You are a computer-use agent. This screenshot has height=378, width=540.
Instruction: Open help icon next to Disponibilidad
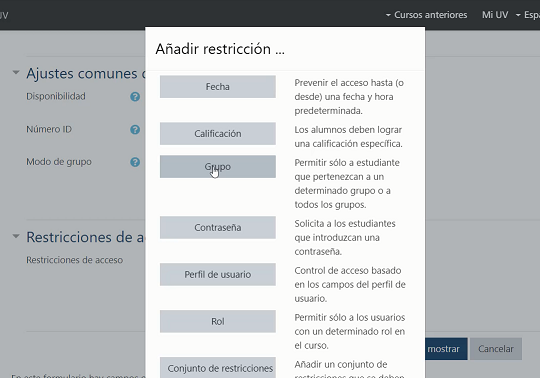tap(135, 97)
